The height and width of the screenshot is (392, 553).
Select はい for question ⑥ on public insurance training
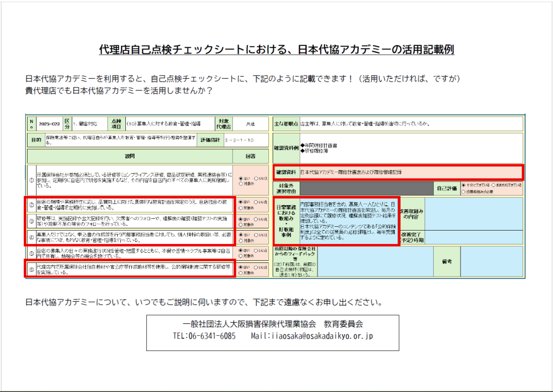pyautogui.click(x=241, y=268)
